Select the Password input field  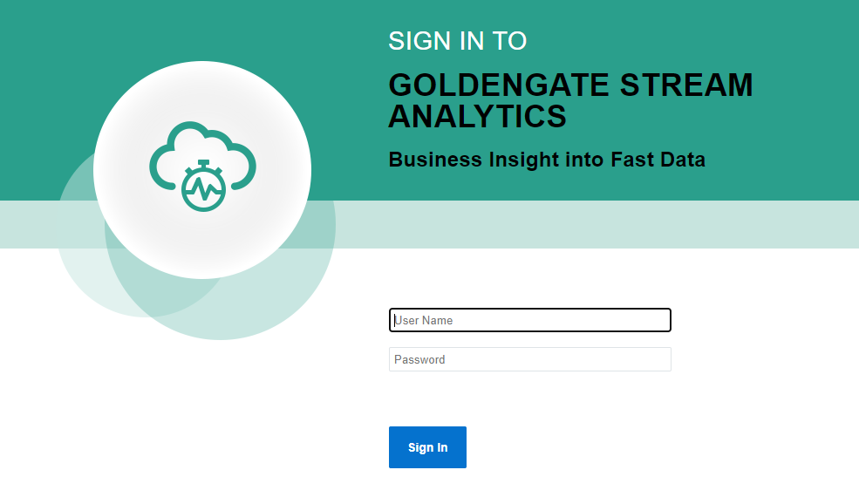(529, 359)
